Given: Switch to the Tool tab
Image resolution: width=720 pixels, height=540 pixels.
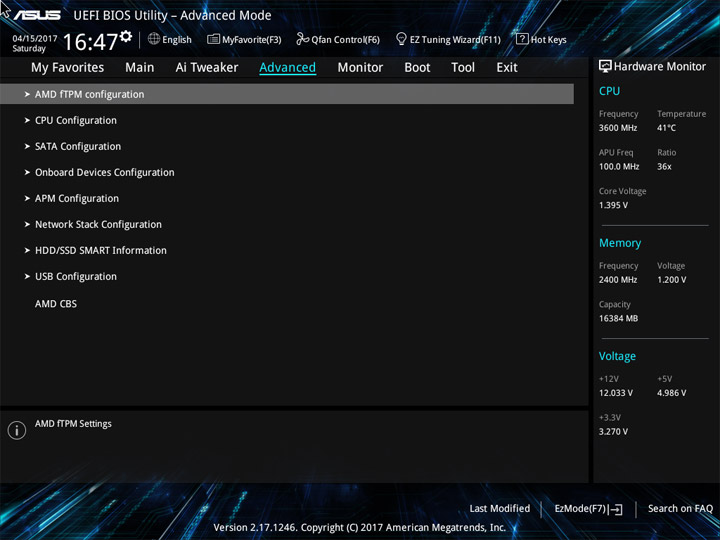Looking at the screenshot, I should 463,68.
